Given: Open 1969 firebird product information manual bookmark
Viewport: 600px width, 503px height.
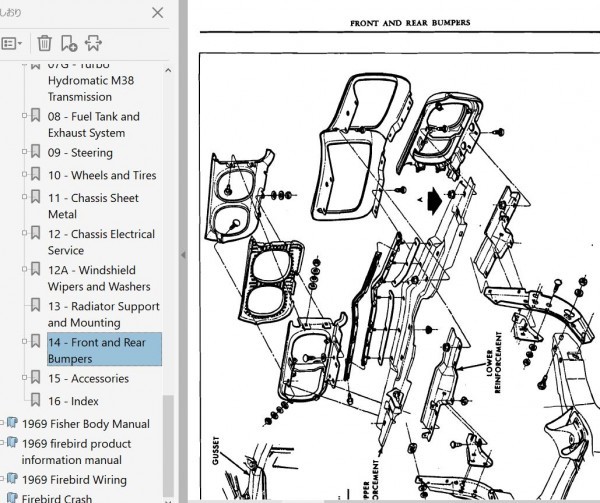Looking at the screenshot, I should 77,452.
